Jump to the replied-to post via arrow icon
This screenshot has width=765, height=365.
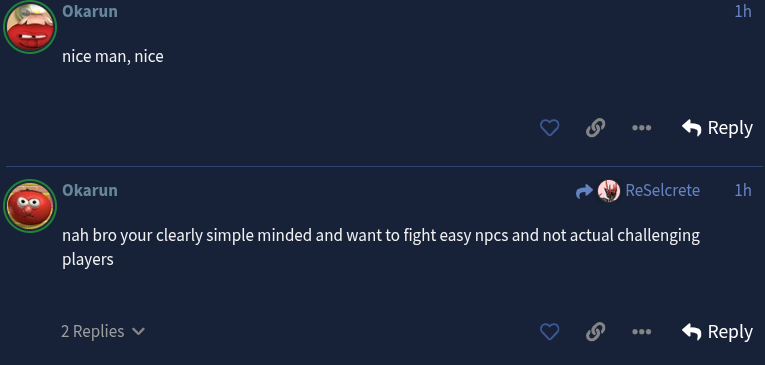click(x=584, y=191)
